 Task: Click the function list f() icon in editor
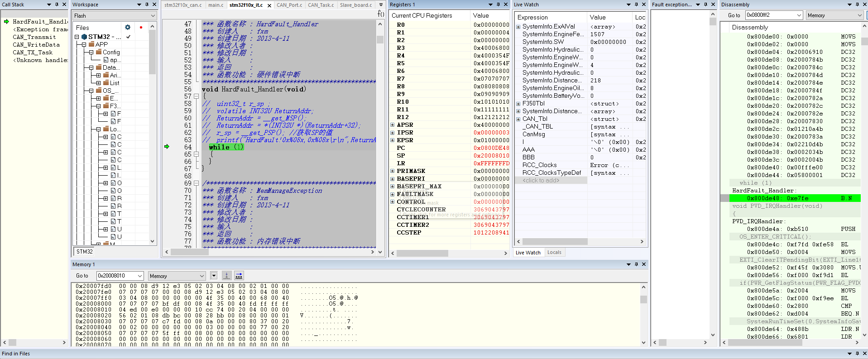tap(381, 14)
